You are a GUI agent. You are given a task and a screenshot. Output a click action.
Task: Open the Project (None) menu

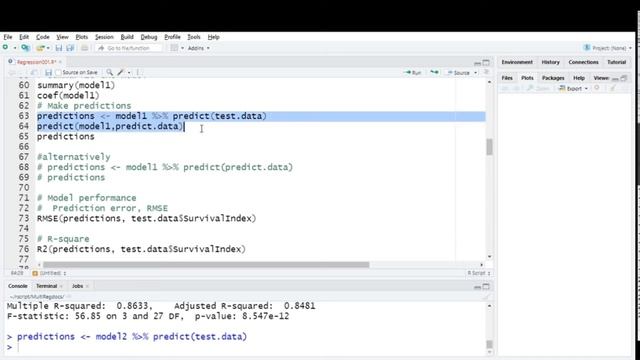(x=608, y=48)
